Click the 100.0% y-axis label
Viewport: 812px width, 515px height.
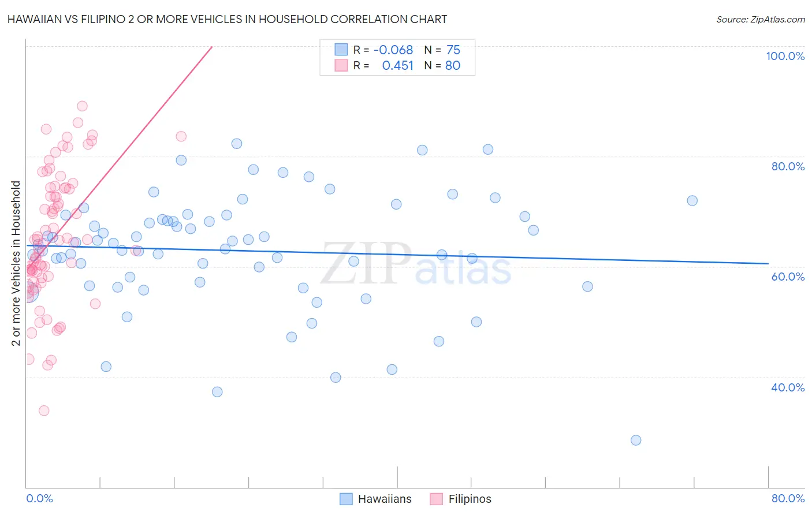click(x=785, y=56)
